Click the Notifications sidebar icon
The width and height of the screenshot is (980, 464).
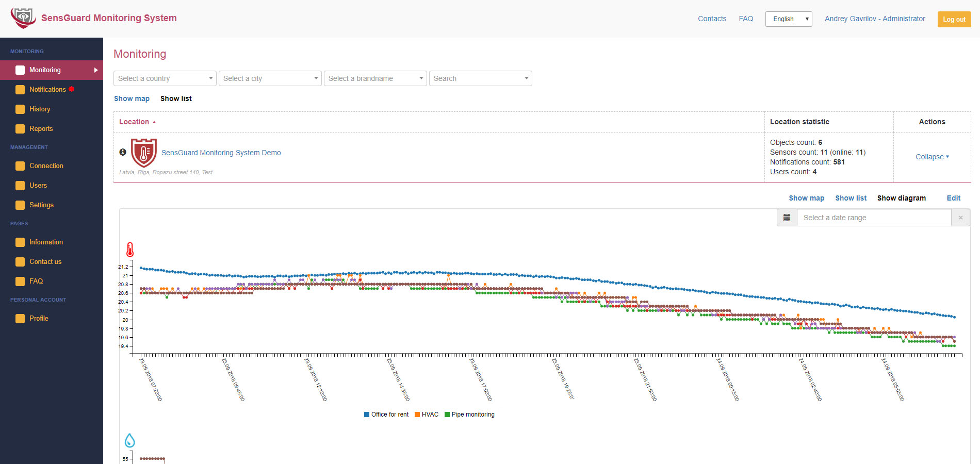(x=20, y=90)
